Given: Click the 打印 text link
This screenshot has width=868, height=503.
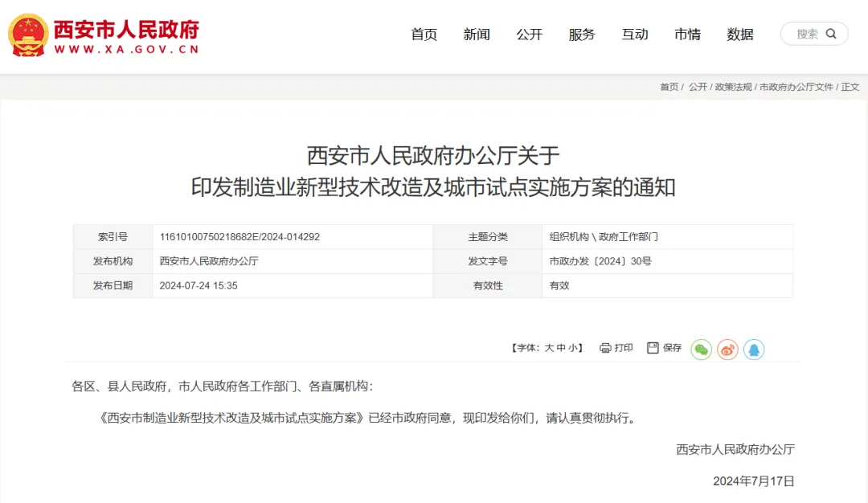Looking at the screenshot, I should tap(624, 347).
